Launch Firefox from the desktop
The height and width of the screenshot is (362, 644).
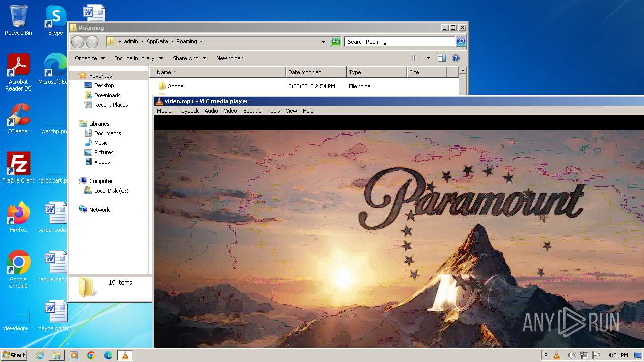(x=18, y=217)
